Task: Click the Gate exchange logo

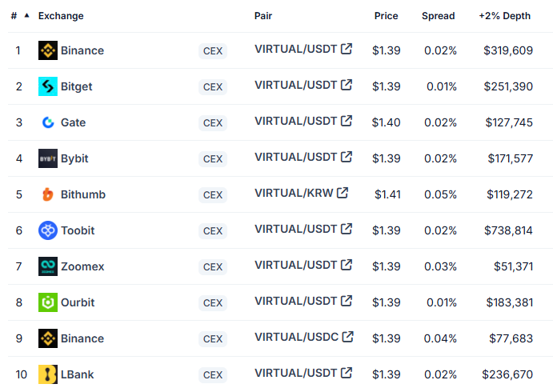Action: tap(48, 122)
